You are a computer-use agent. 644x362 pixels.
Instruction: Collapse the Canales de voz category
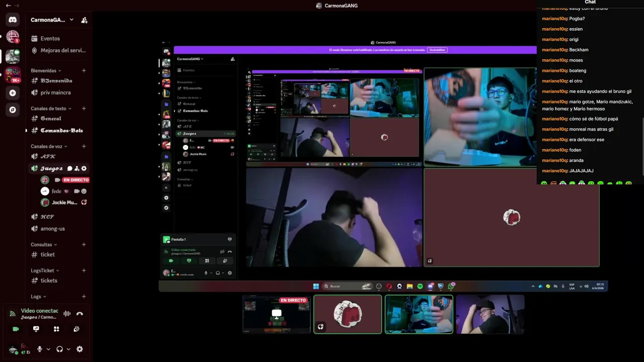(49, 146)
